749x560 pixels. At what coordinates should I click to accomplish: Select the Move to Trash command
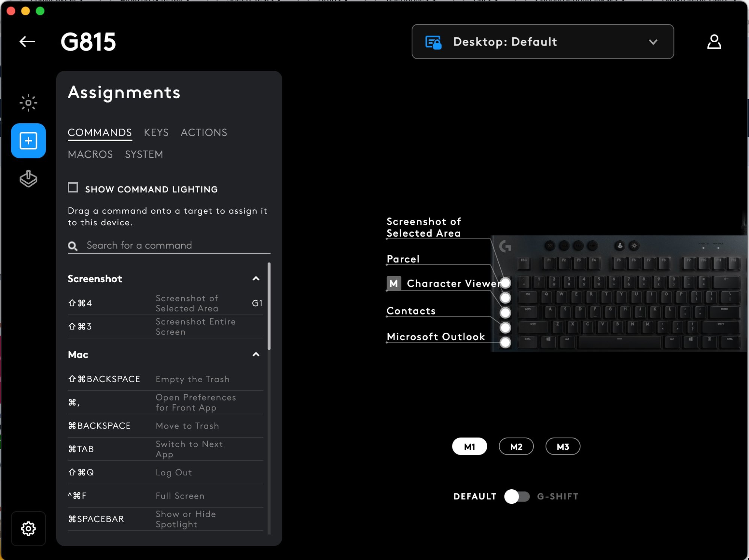pos(165,426)
